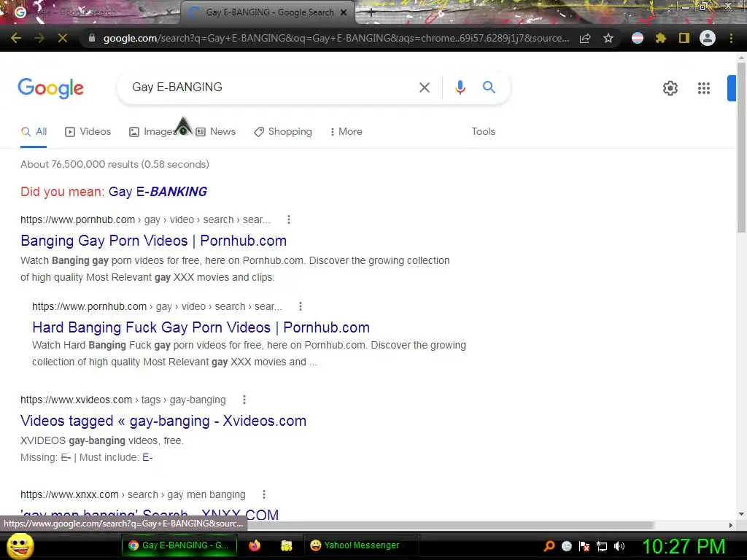Switch to the first Google Search tab
The height and width of the screenshot is (560, 747).
click(x=90, y=12)
